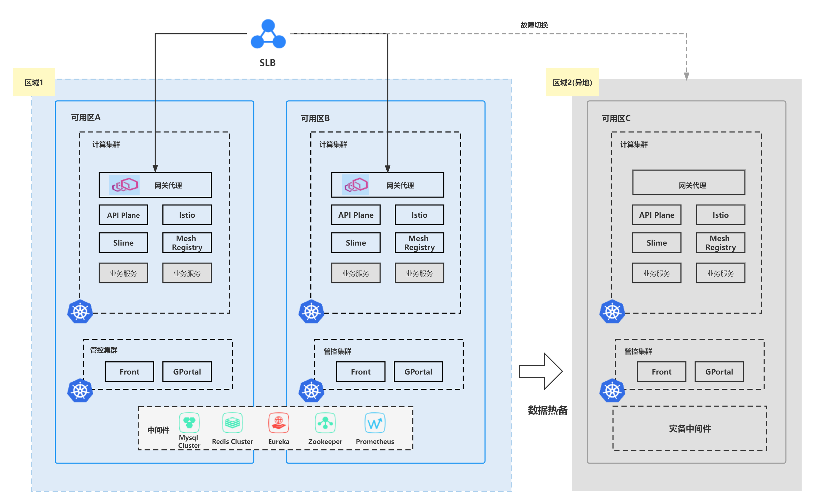
Task: Click Kubernetes icon of zone A compute cluster
Action: [80, 312]
